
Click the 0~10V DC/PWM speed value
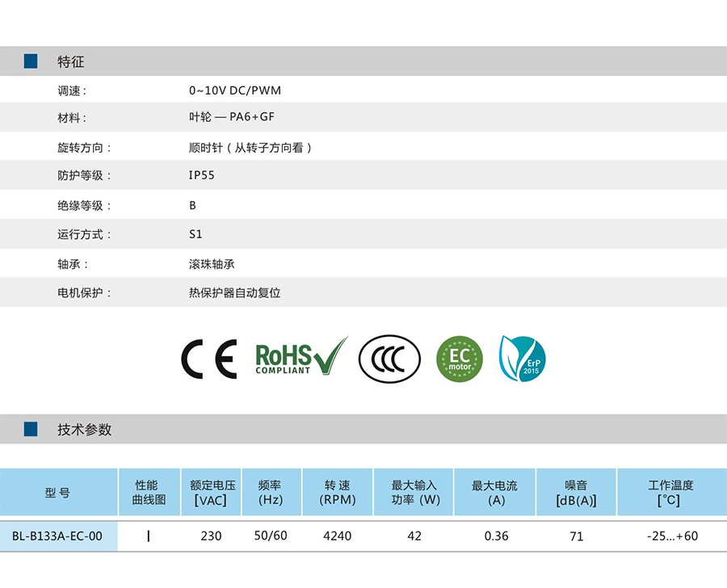[235, 90]
